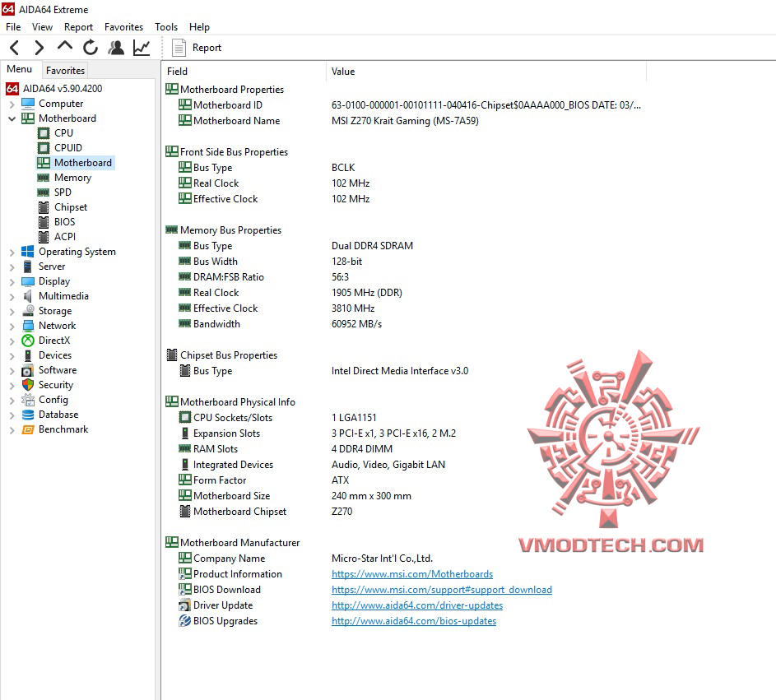The height and width of the screenshot is (700, 776).
Task: Go up one level with Up arrow
Action: coord(65,46)
